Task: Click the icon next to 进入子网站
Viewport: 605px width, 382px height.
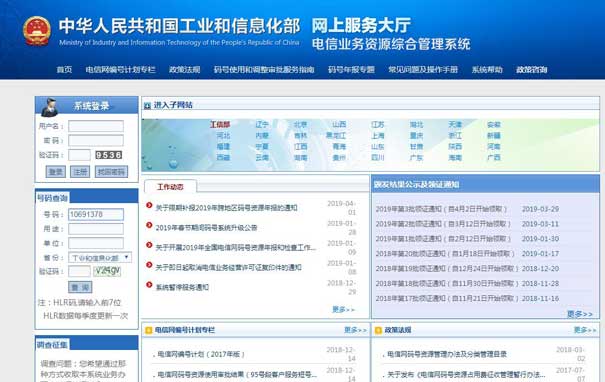Action: pos(147,105)
